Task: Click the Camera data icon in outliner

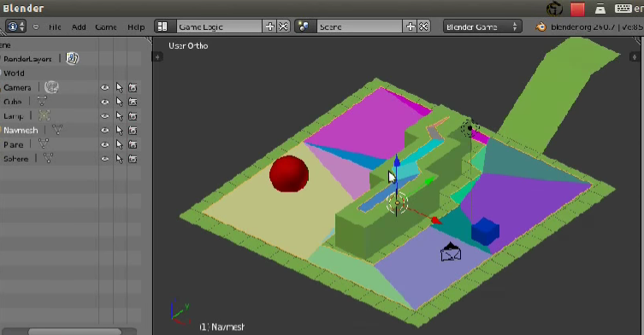Action: [x=52, y=87]
